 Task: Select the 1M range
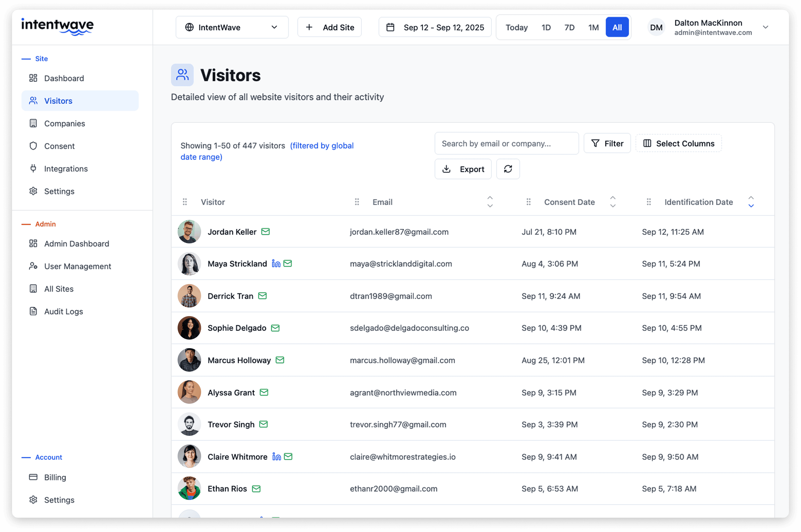pyautogui.click(x=594, y=27)
